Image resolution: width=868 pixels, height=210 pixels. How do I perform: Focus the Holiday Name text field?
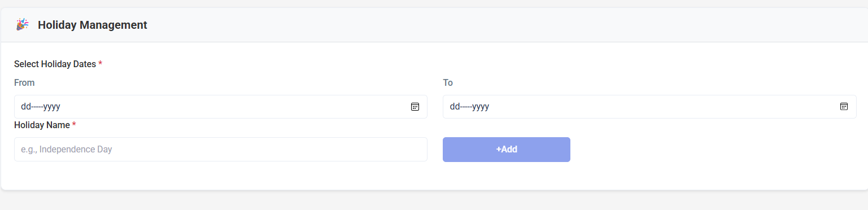coord(221,150)
